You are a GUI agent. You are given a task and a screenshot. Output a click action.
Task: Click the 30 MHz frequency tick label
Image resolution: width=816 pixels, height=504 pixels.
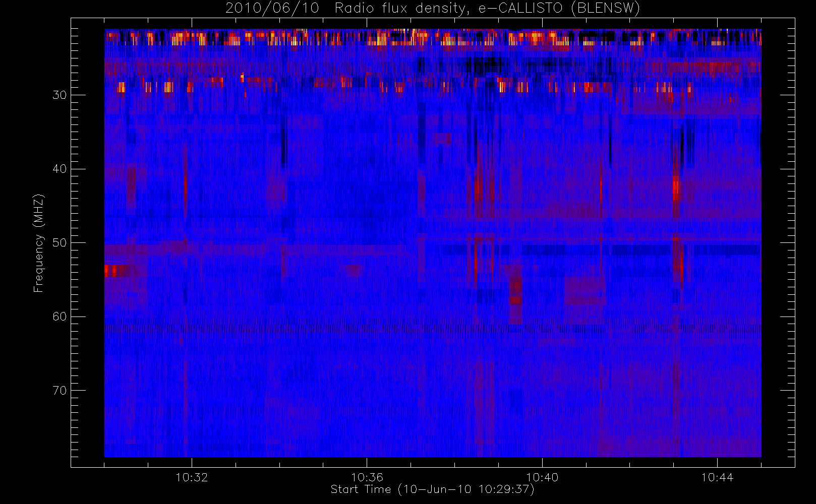click(60, 95)
